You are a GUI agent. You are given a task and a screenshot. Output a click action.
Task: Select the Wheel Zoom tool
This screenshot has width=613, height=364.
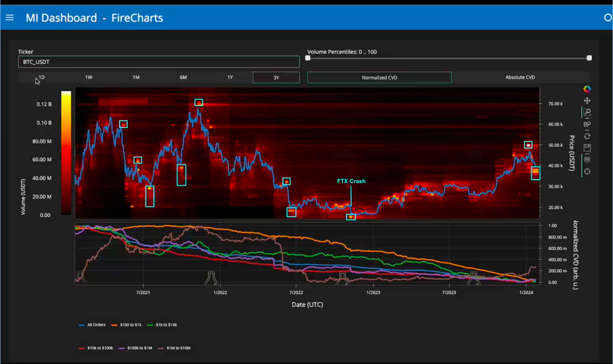coord(587,125)
